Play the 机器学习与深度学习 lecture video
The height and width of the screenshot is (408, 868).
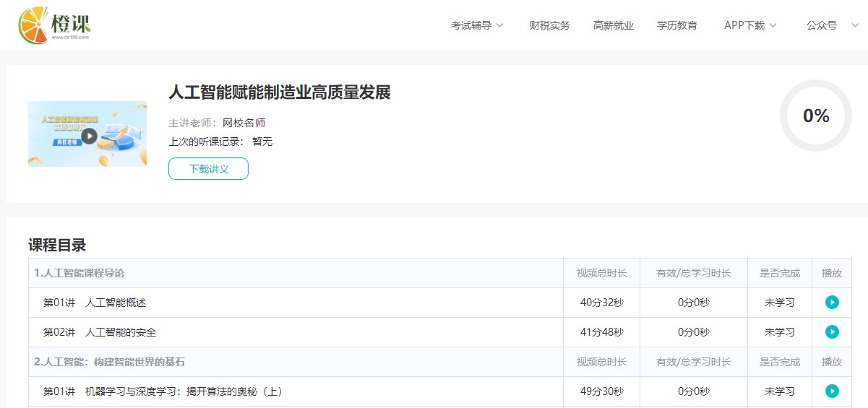pyautogui.click(x=832, y=391)
